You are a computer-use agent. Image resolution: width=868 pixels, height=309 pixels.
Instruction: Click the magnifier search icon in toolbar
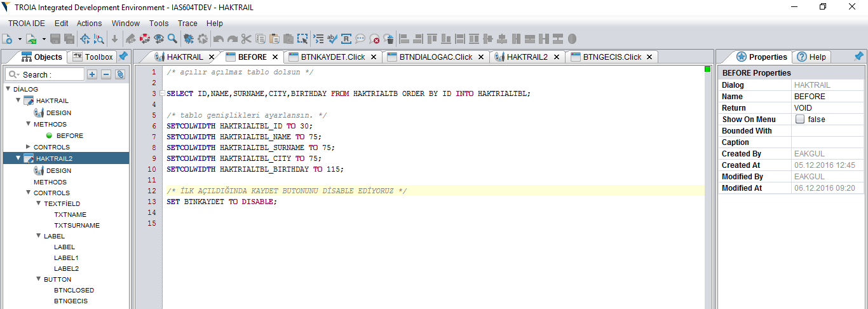pyautogui.click(x=172, y=39)
